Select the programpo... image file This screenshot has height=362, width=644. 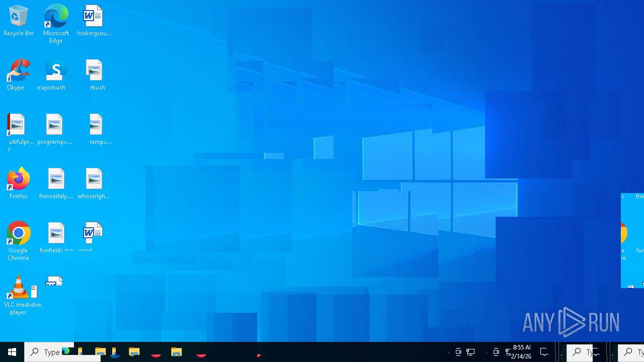[54, 130]
